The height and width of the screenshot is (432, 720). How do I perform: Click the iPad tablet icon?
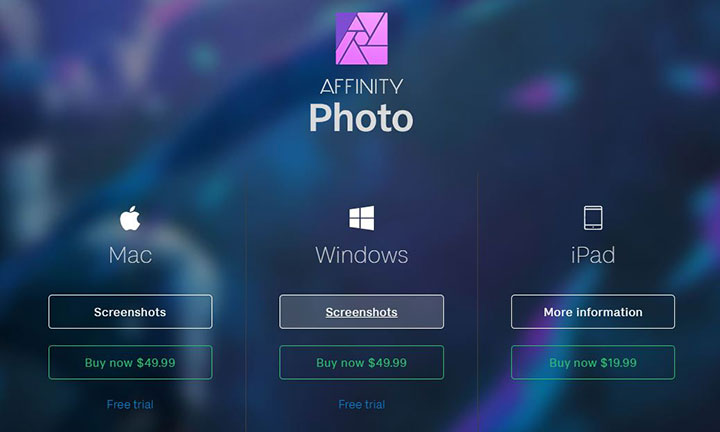593,218
